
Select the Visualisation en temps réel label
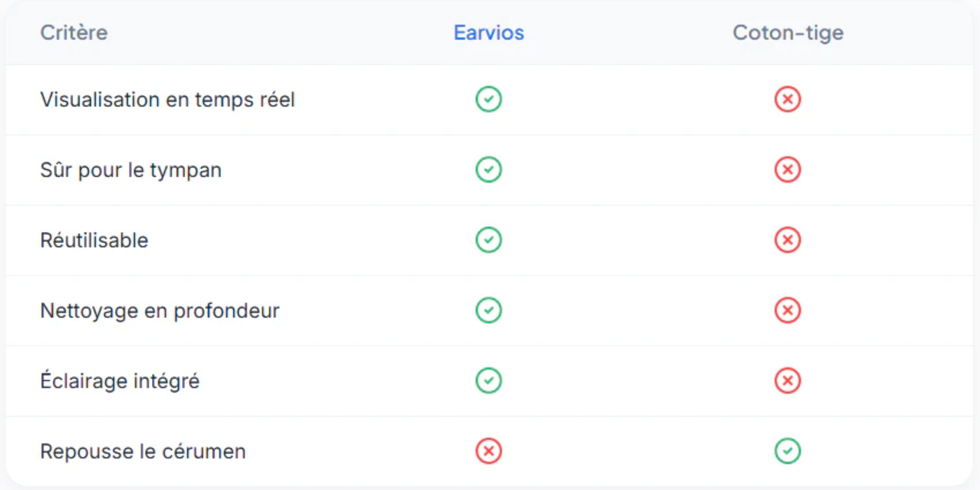point(167,100)
